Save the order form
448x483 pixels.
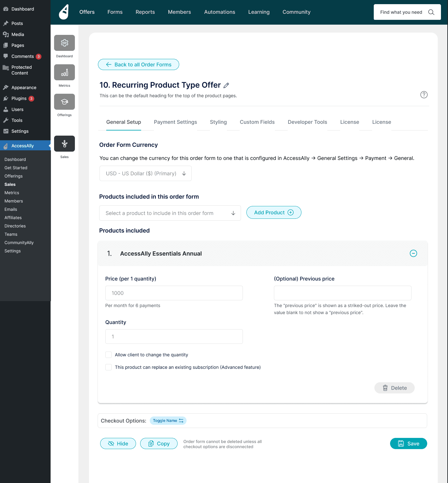point(408,444)
